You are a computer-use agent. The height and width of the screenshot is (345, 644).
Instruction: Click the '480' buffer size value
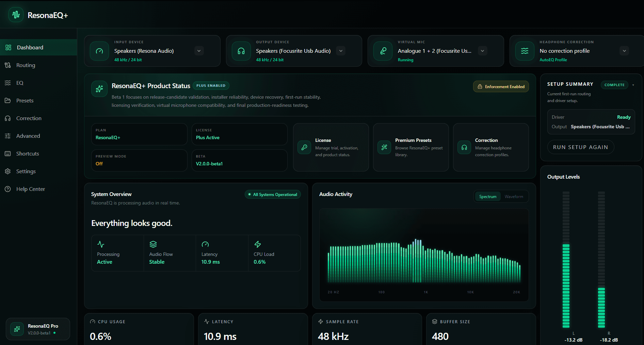point(440,336)
